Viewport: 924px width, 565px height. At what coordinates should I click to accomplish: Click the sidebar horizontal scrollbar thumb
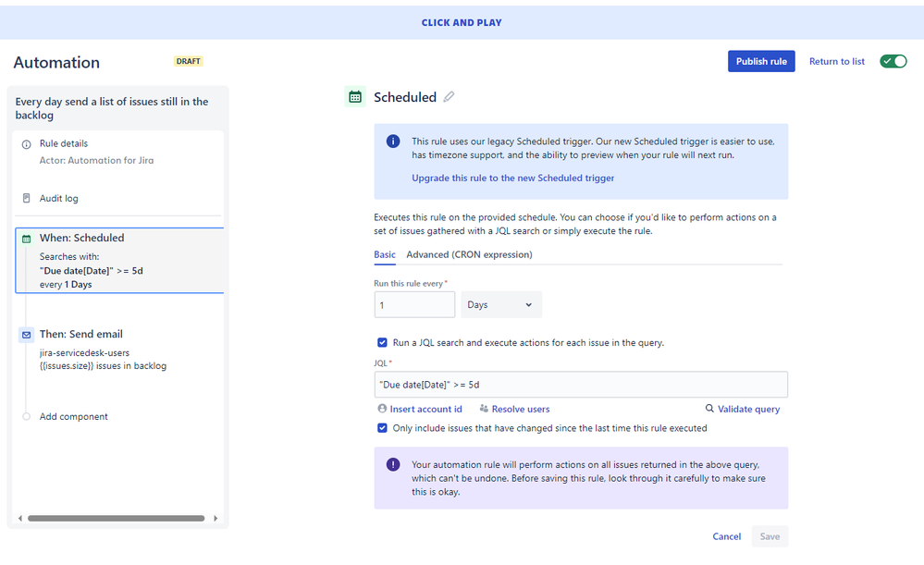pyautogui.click(x=117, y=519)
